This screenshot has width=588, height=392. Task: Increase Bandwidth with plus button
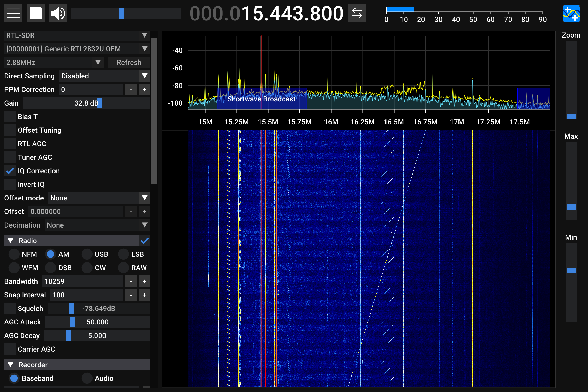tap(145, 281)
